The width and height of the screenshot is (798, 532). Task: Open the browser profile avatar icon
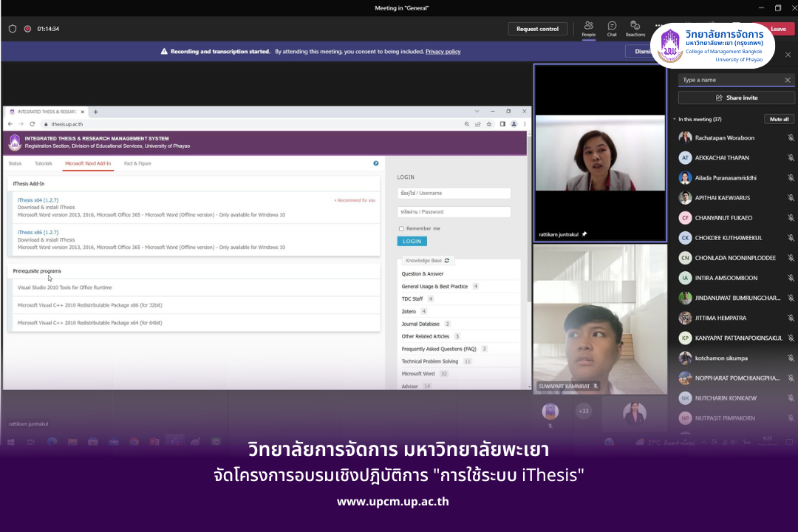click(x=514, y=123)
